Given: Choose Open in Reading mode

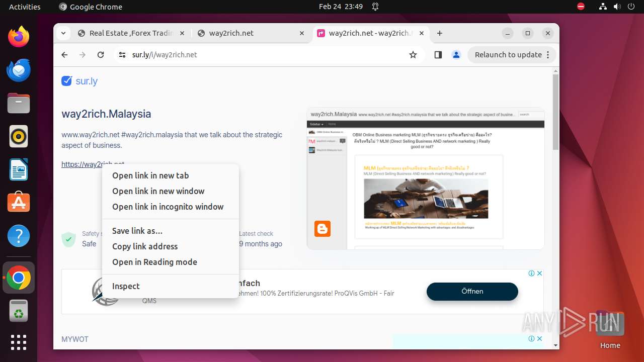Looking at the screenshot, I should point(171,262).
